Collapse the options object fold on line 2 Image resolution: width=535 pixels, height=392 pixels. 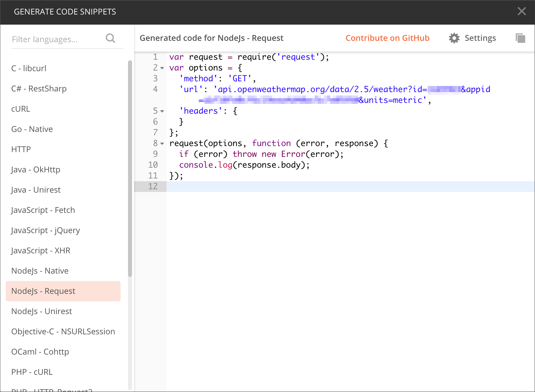tap(162, 68)
